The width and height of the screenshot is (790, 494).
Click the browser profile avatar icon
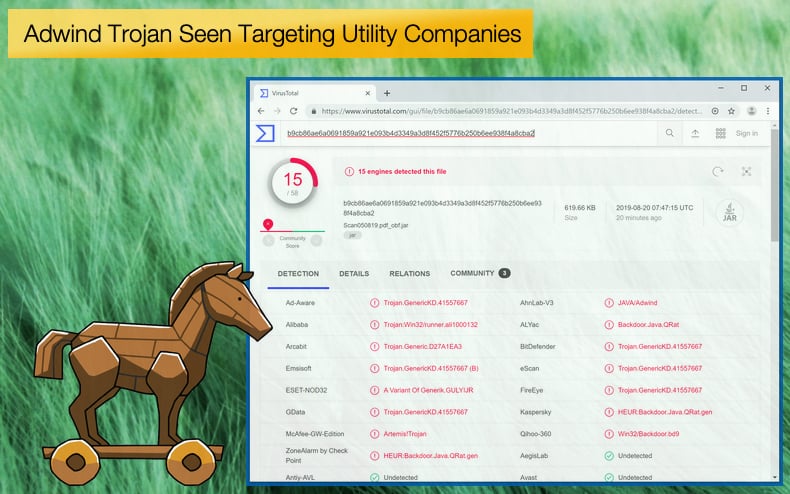(x=751, y=111)
